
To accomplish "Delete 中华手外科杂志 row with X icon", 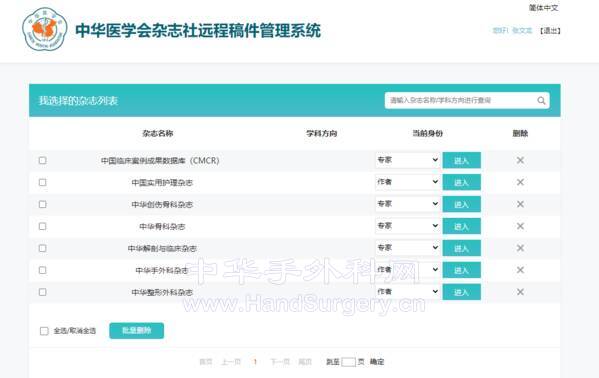I will tap(520, 270).
